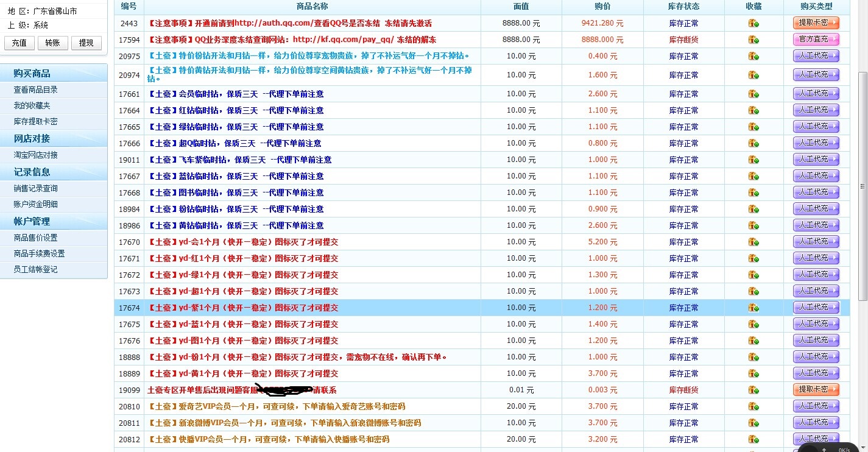Click the collect icon in row 17667
The width and height of the screenshot is (868, 452).
753,176
